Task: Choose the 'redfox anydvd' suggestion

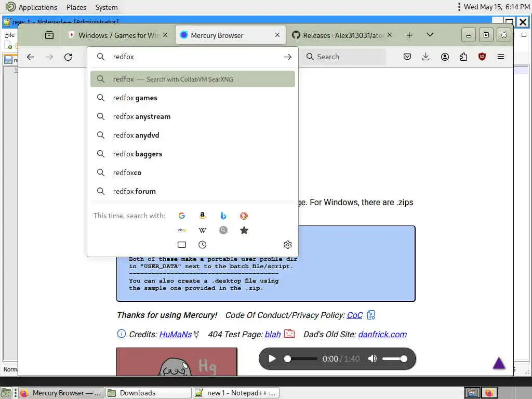Action: (x=192, y=135)
